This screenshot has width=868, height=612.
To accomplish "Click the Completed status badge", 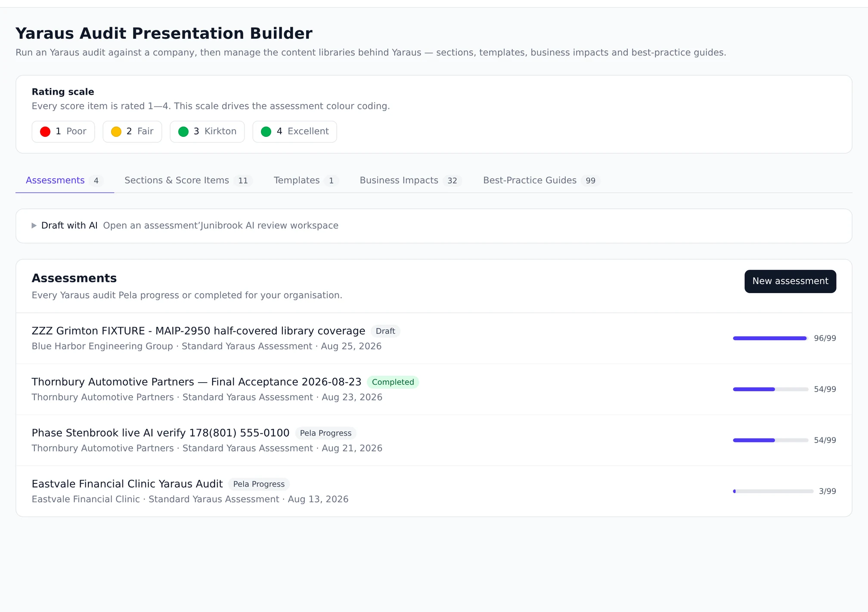I will [393, 382].
